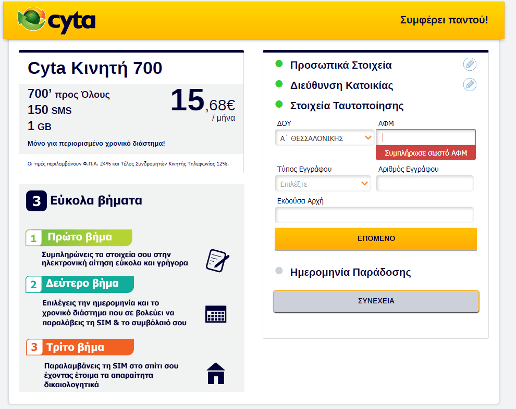Click Μόνο για περιορισμένο χρονικό διάστημα! text

pyautogui.click(x=96, y=143)
